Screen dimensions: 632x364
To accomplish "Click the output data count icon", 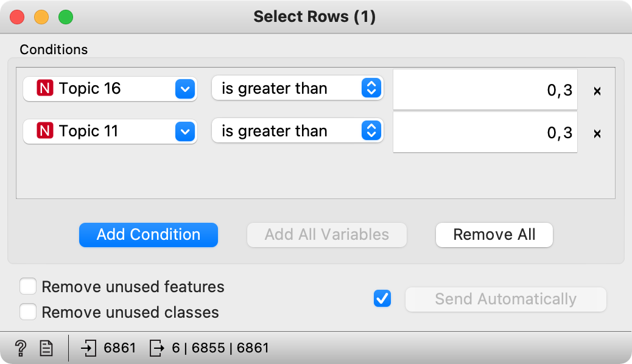I will pyautogui.click(x=156, y=348).
